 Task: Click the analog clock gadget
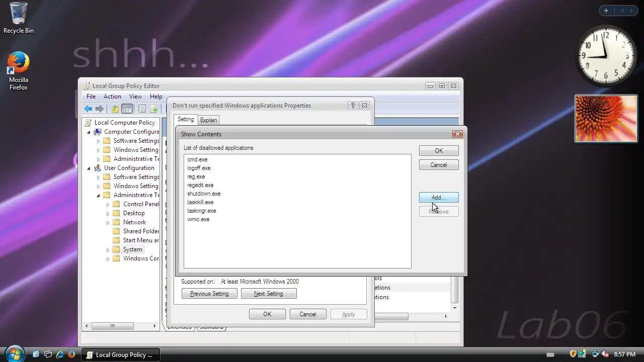(606, 56)
